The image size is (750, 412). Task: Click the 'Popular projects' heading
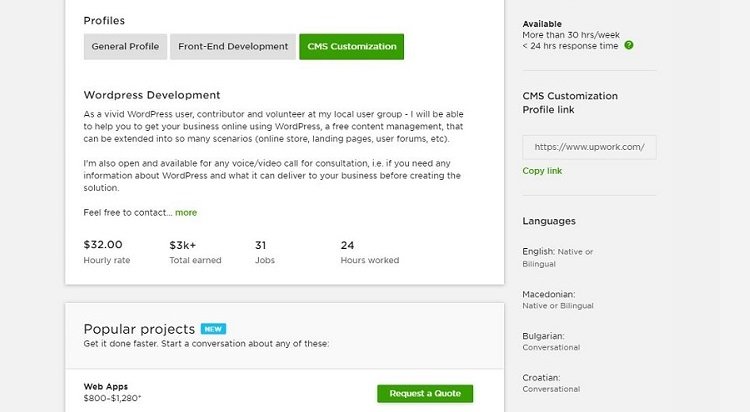click(x=139, y=329)
